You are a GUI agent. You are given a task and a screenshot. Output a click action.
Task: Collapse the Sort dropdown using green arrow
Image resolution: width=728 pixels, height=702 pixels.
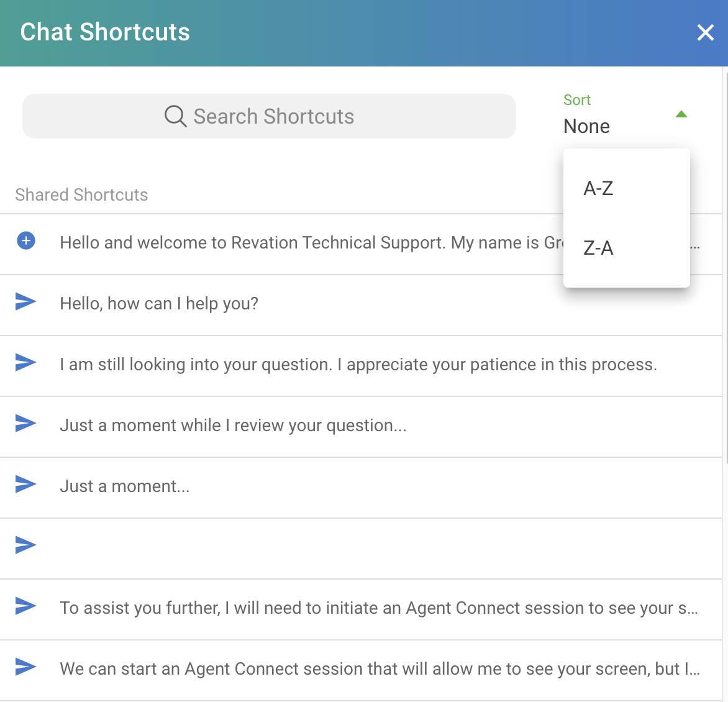[681, 114]
